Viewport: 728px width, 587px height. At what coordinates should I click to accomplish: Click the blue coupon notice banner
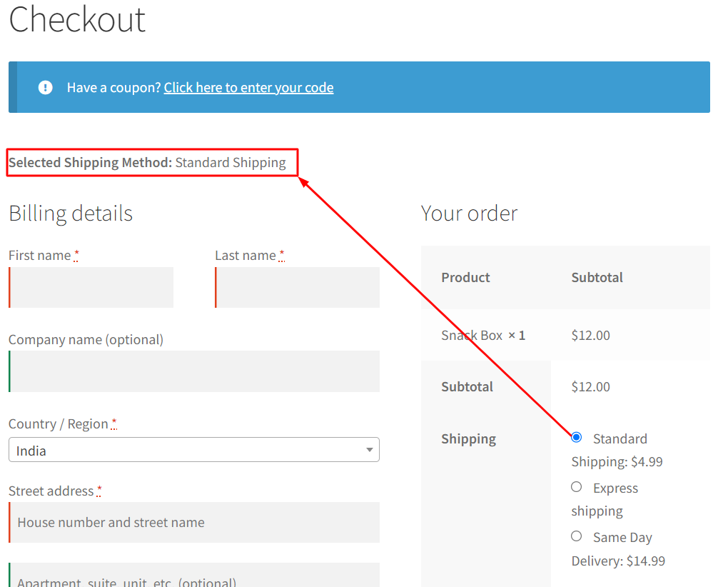(359, 87)
